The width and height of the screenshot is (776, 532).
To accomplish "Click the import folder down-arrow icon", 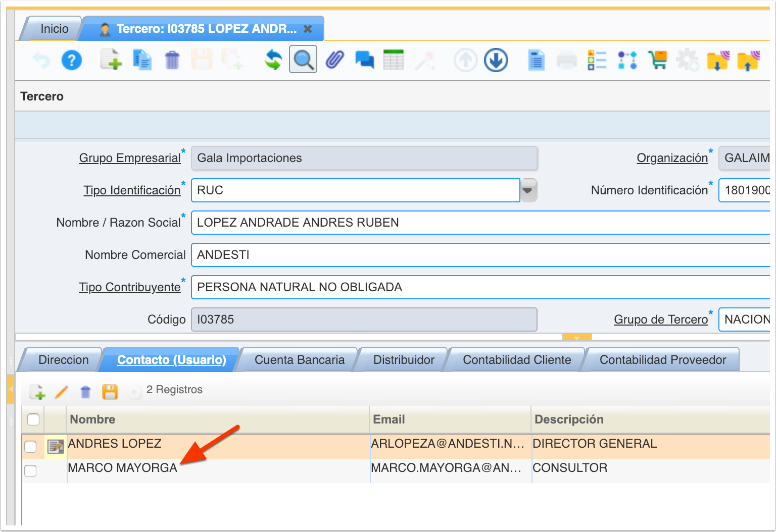I will [718, 61].
